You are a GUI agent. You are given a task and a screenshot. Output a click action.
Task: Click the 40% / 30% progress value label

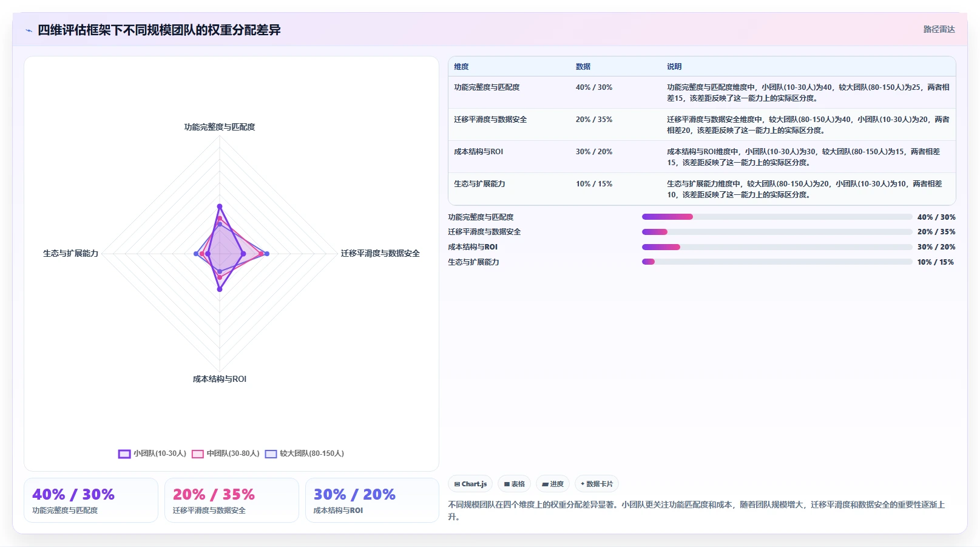tap(936, 217)
